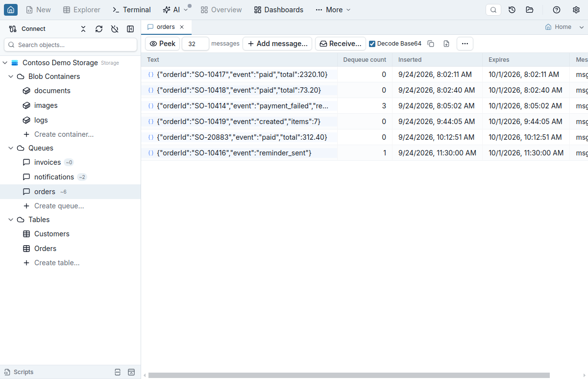Viewport: 588px width, 379px height.
Task: Open Dashboards
Action: [278, 10]
